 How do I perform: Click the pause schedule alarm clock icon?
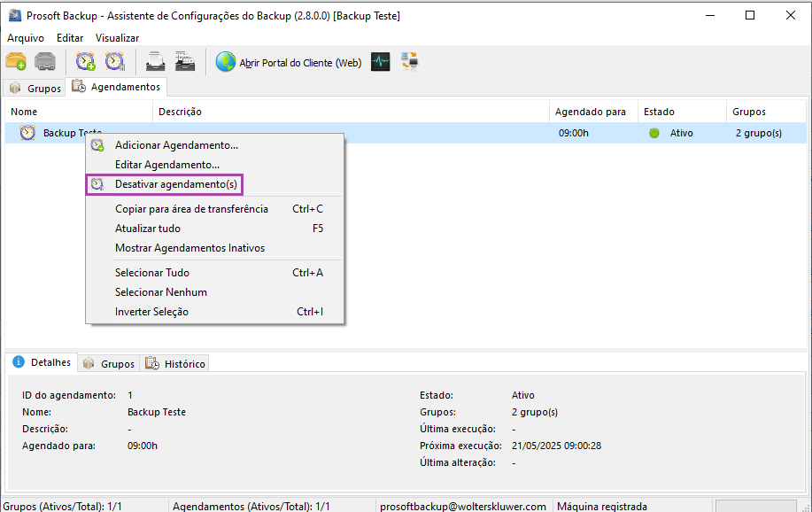point(114,62)
